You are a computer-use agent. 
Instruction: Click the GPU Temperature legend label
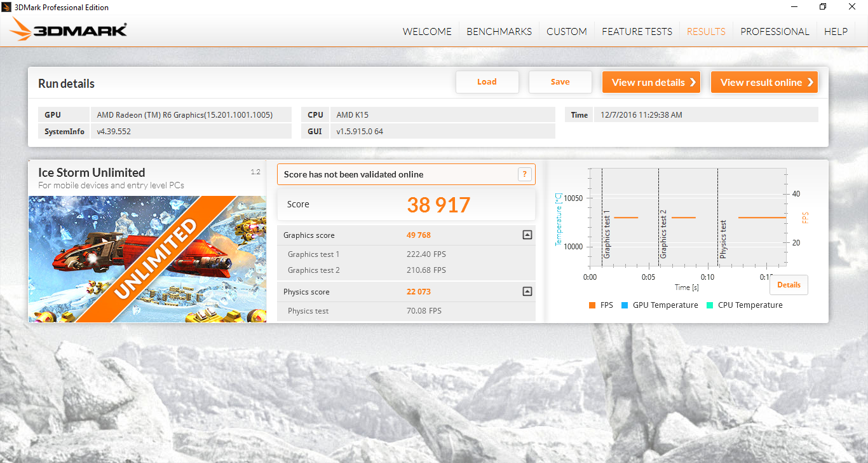665,305
